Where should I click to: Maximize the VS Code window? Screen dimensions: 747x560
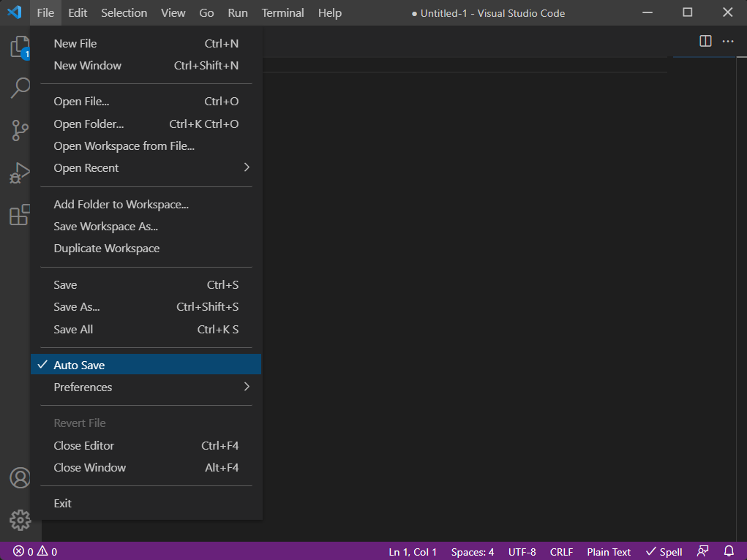click(688, 12)
